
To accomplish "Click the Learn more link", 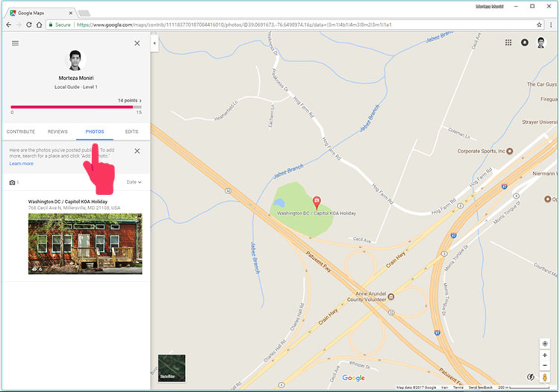I will coord(21,164).
